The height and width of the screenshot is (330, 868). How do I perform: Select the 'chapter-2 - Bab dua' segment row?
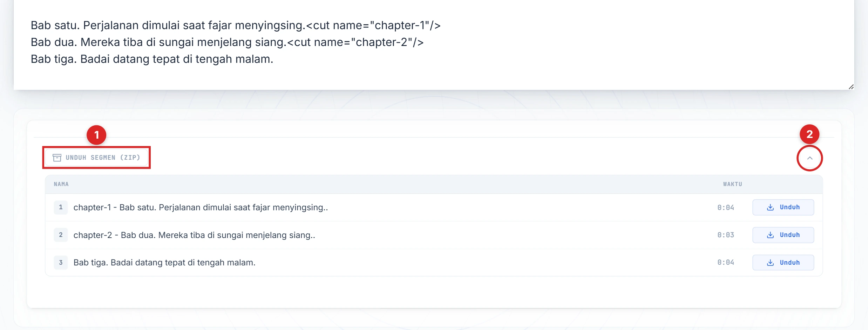[x=194, y=235]
